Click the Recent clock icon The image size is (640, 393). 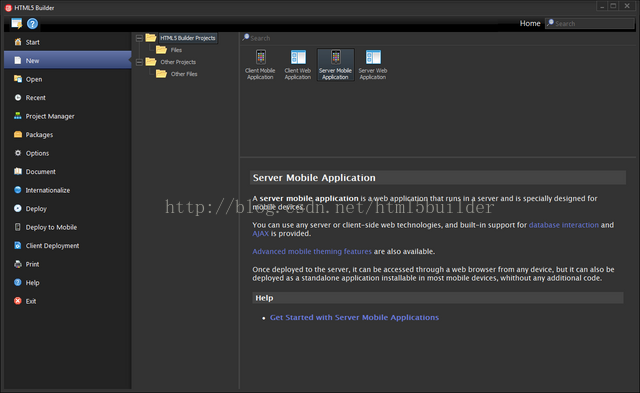point(18,98)
